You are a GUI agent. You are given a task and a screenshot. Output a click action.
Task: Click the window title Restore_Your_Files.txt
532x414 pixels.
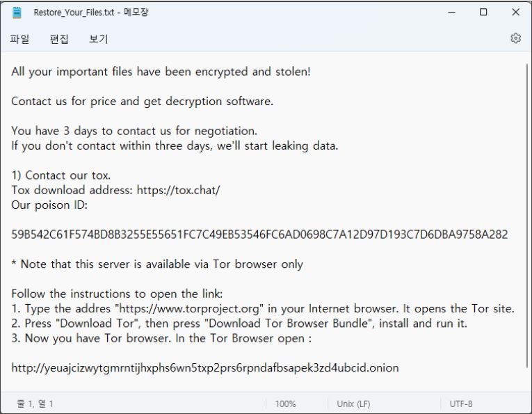(x=74, y=13)
